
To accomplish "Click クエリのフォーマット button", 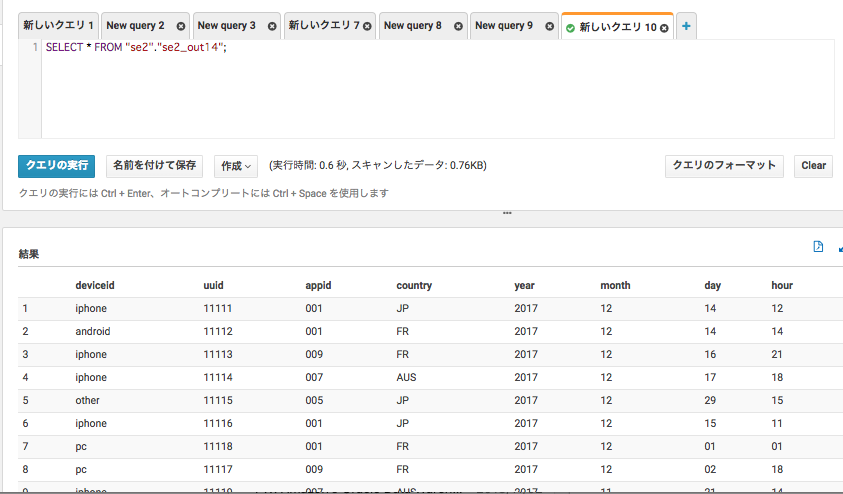I will (x=724, y=166).
